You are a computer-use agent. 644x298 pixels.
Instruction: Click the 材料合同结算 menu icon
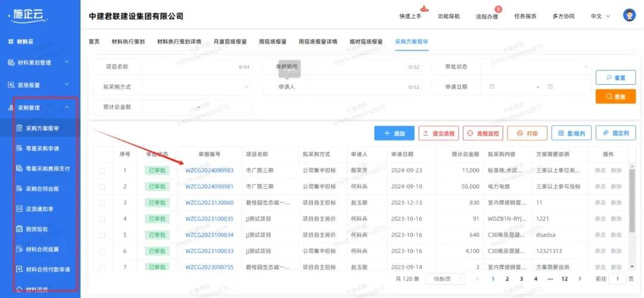click(x=19, y=249)
